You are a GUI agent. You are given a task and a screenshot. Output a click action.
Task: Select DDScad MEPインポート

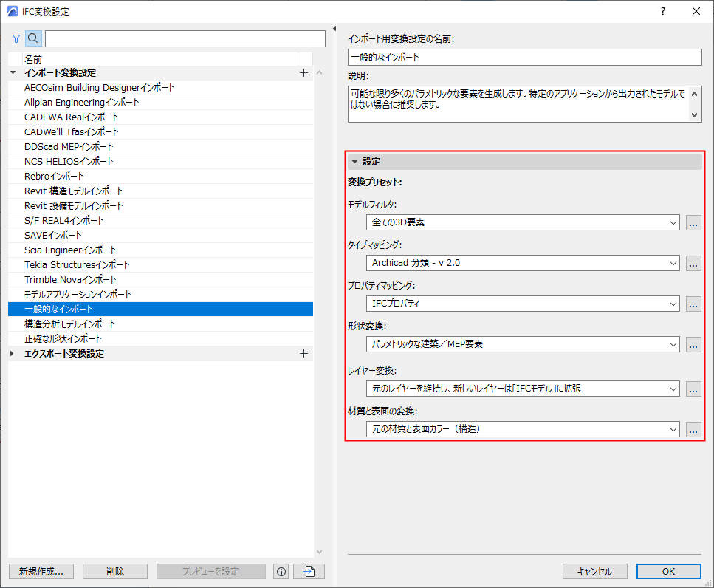(160, 147)
